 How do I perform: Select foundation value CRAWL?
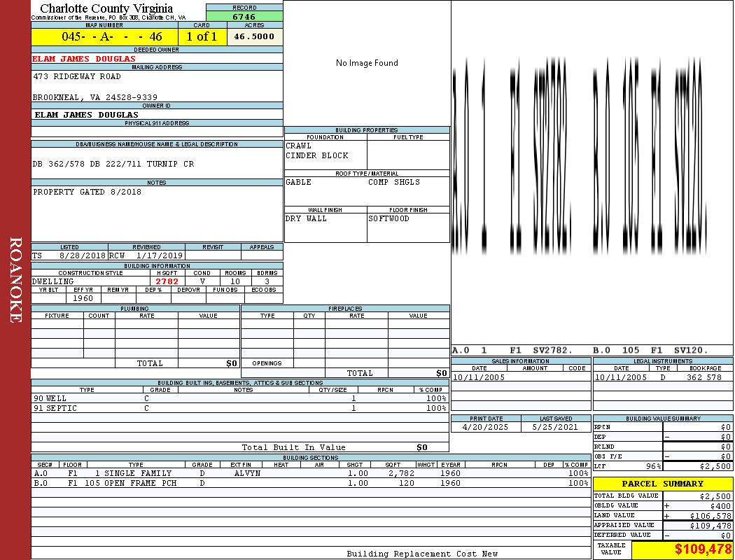click(299, 146)
